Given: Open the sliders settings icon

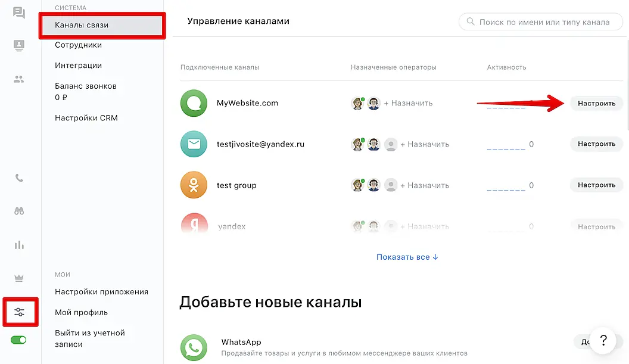Looking at the screenshot, I should pos(19,312).
